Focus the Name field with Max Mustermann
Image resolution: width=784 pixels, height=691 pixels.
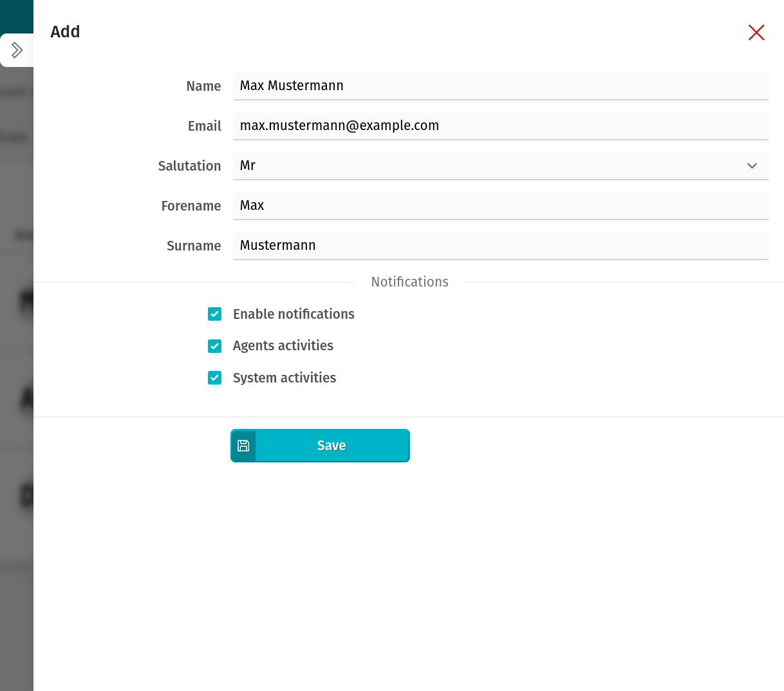tap(500, 86)
